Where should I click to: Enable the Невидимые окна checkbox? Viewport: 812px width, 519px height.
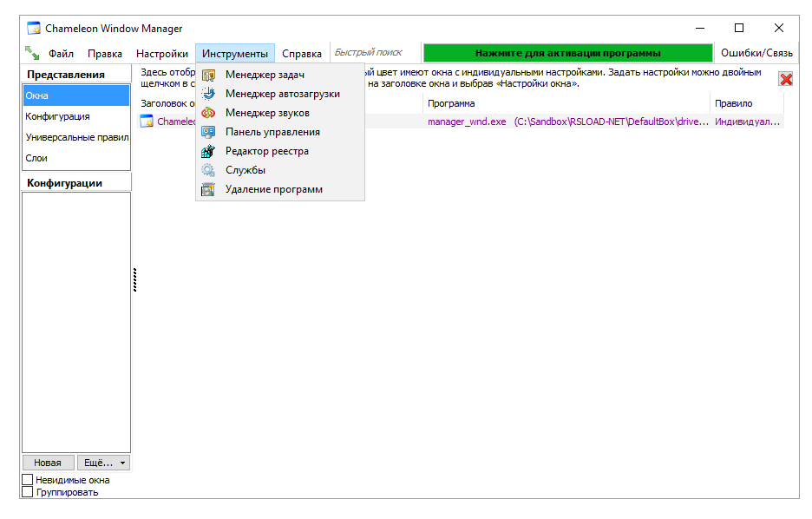[28, 480]
